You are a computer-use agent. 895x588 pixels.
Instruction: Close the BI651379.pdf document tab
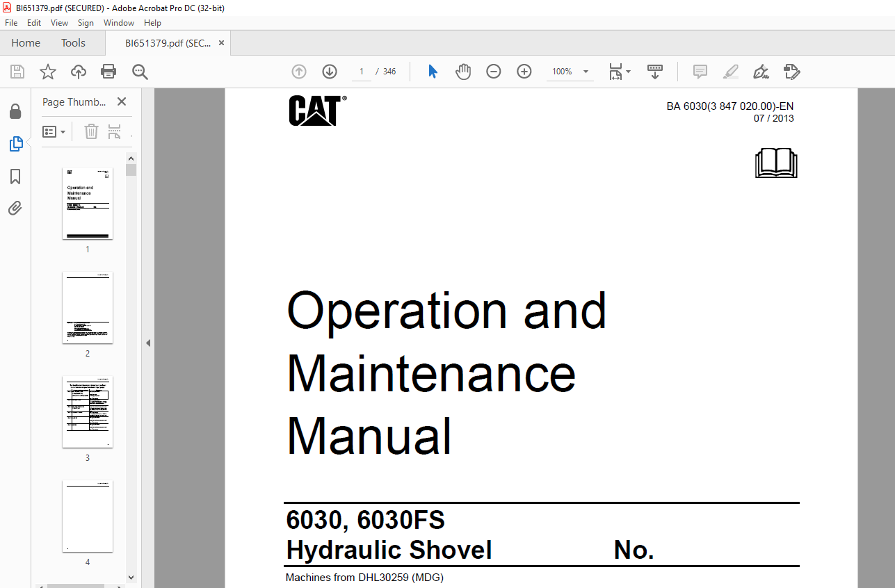pyautogui.click(x=221, y=43)
